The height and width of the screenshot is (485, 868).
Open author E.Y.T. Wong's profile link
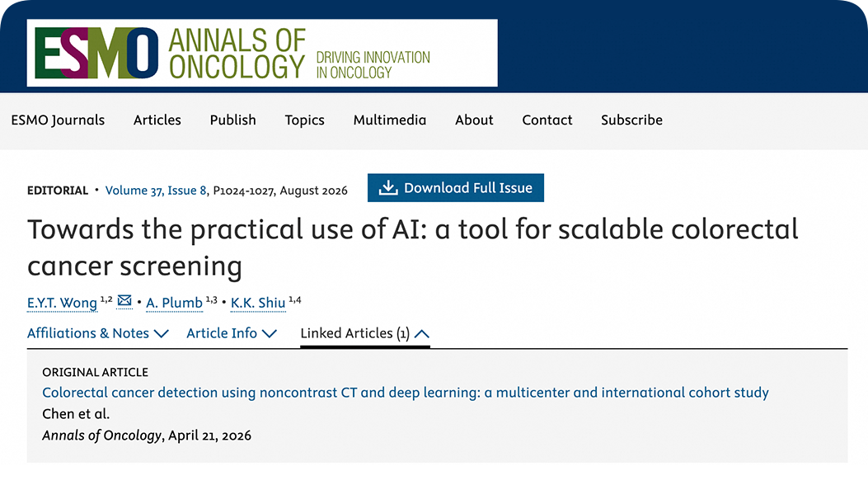pos(62,303)
